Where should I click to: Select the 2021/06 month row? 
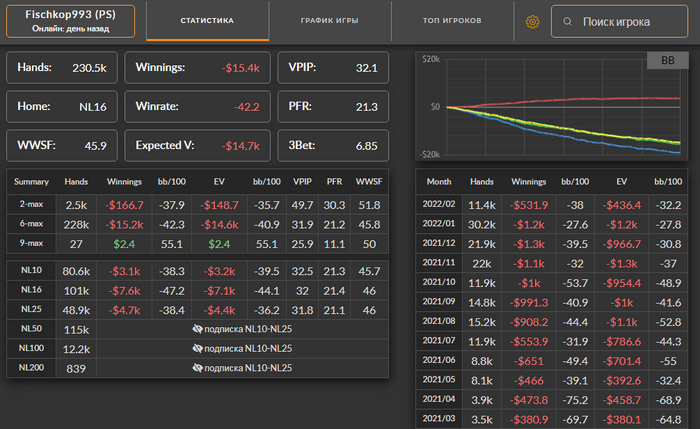coord(552,361)
